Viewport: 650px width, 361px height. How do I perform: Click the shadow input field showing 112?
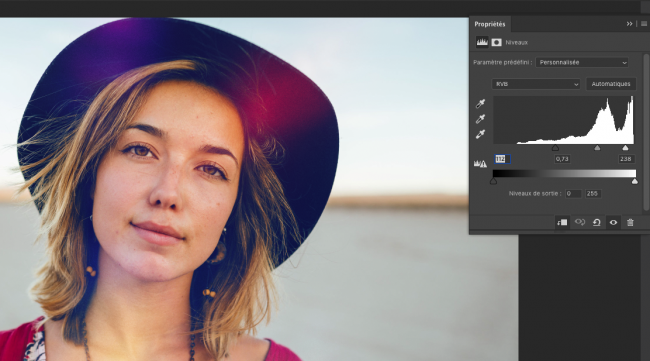click(502, 159)
